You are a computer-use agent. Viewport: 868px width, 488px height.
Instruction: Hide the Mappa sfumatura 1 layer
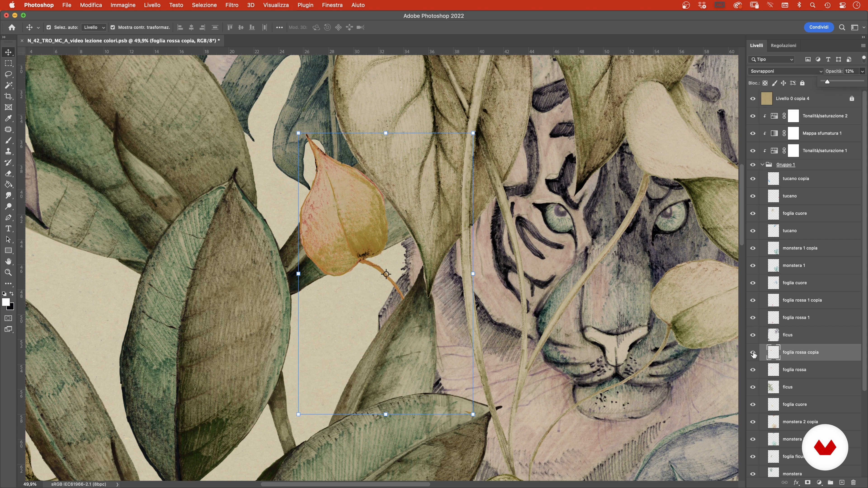[753, 133]
